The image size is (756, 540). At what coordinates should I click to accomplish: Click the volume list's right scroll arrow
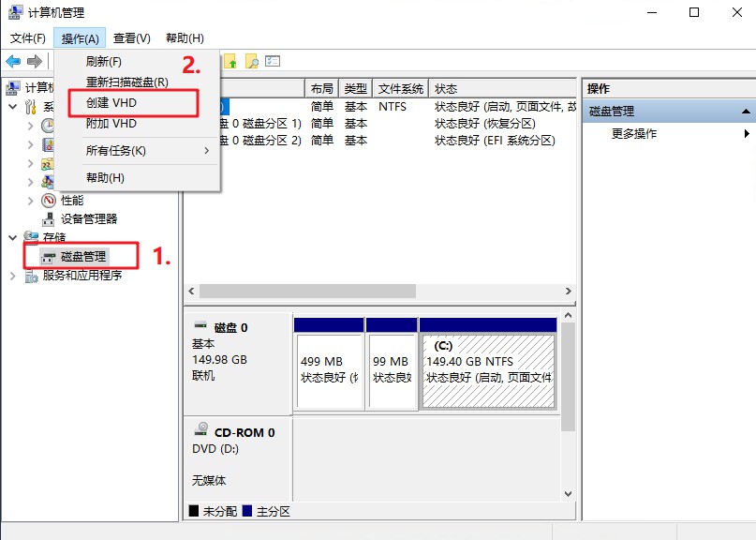coord(569,291)
